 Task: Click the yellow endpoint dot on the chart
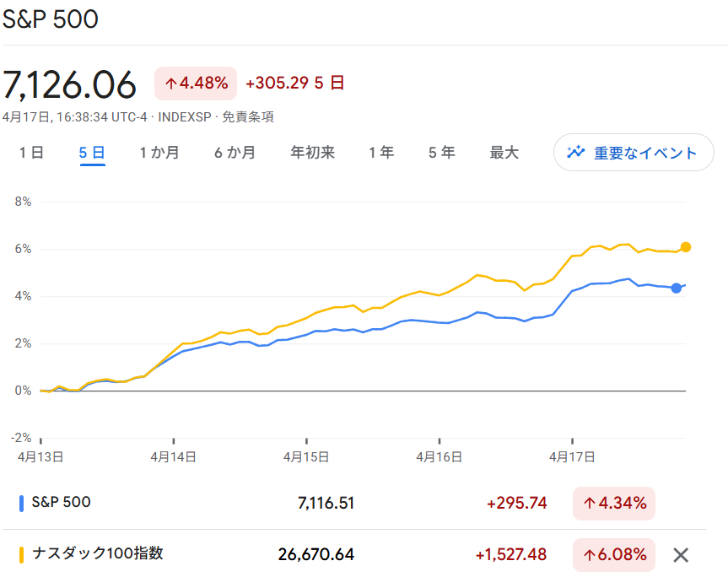tap(685, 247)
